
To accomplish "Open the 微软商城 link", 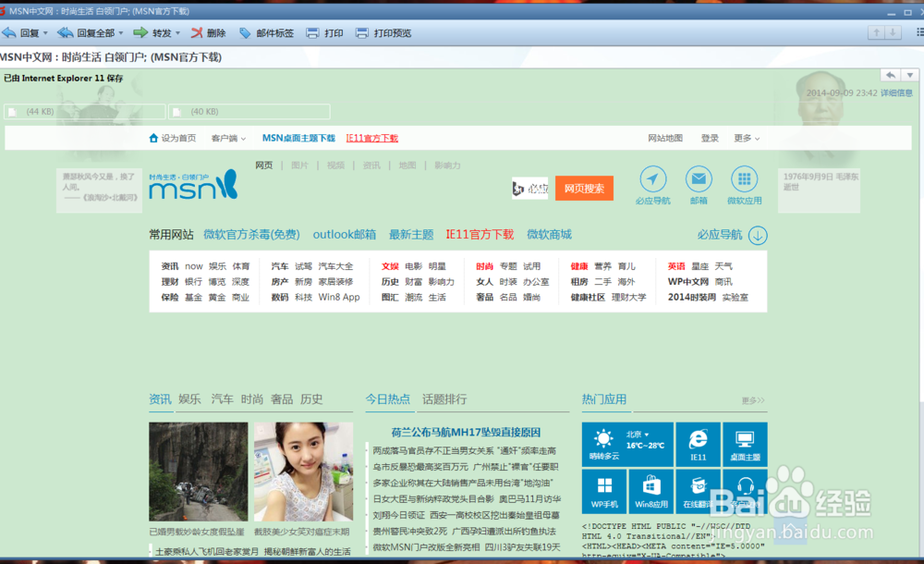I will tap(549, 235).
